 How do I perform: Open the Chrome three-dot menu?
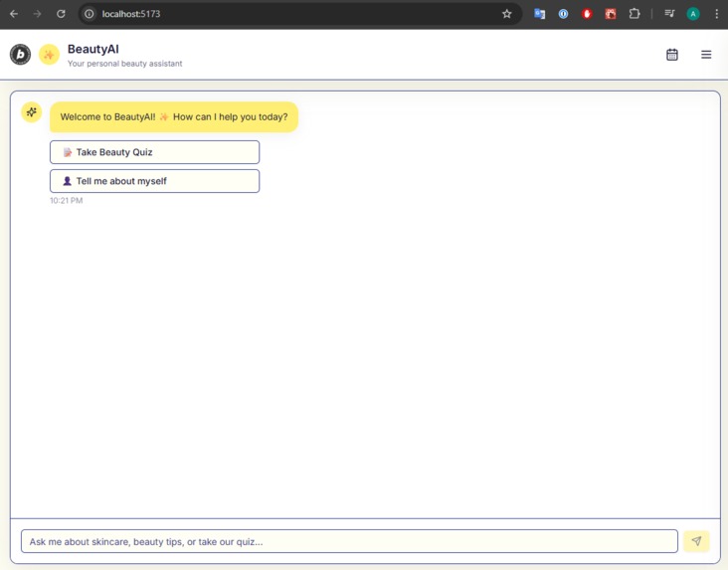tap(716, 14)
